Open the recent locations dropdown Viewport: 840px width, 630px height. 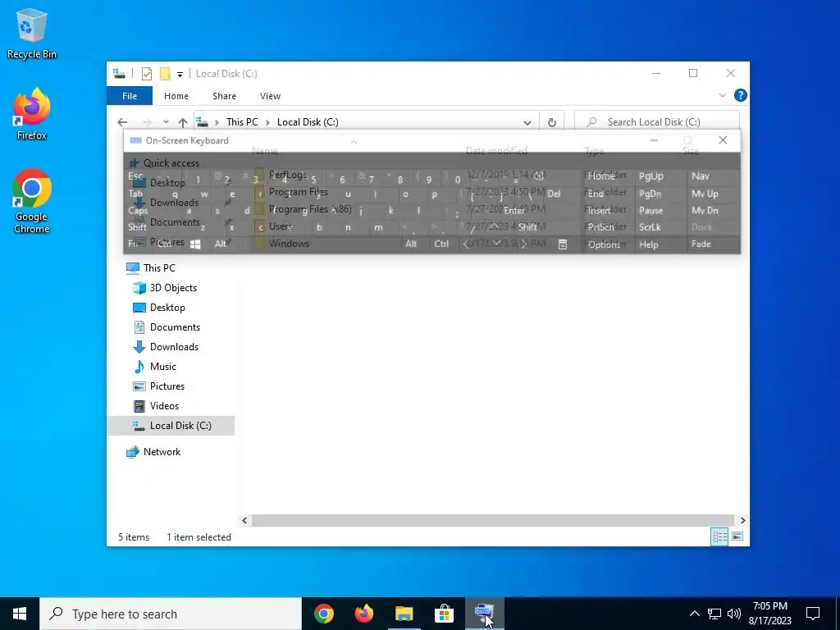(166, 122)
